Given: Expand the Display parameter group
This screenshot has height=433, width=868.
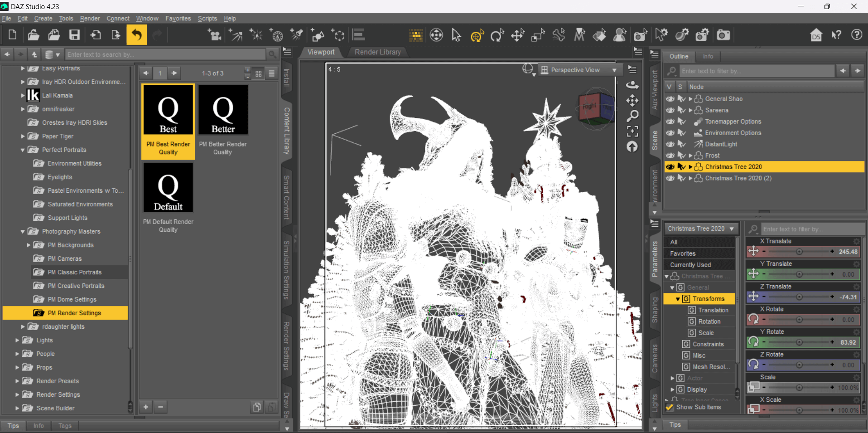Looking at the screenshot, I should [672, 389].
